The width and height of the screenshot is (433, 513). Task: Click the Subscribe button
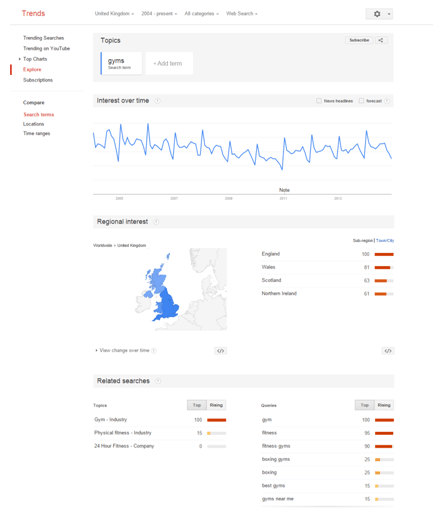coord(359,40)
